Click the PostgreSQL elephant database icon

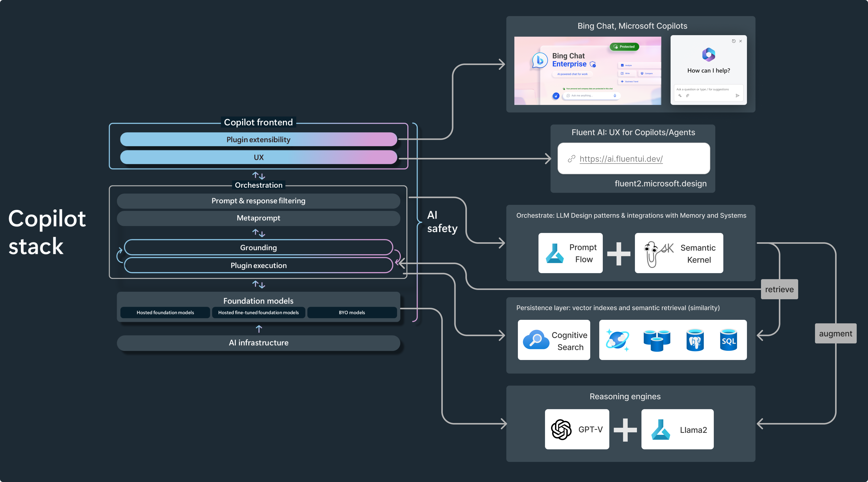point(695,340)
